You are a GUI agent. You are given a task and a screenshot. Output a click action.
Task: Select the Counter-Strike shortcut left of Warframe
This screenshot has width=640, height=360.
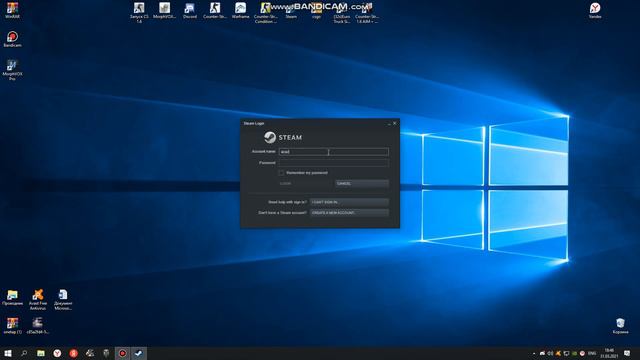pyautogui.click(x=215, y=11)
